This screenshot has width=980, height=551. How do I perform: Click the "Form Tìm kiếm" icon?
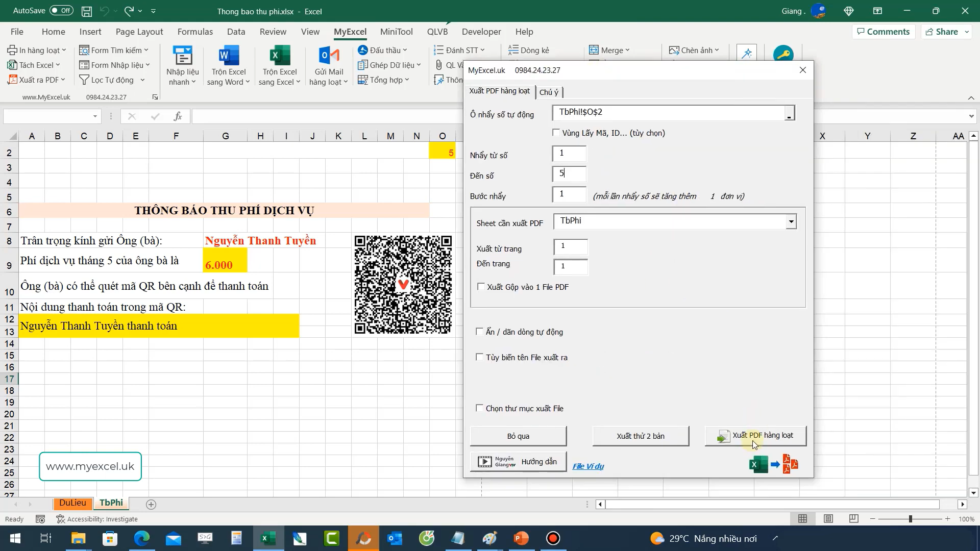point(84,49)
